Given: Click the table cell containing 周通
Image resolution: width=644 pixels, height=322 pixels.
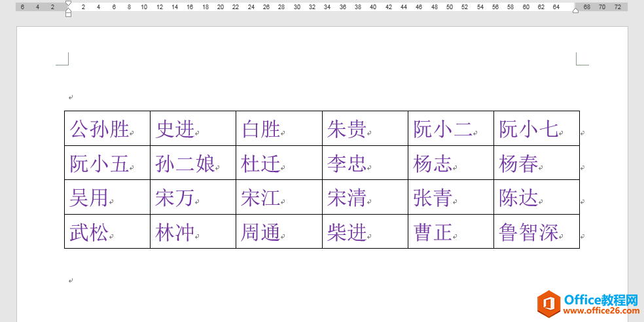Looking at the screenshot, I should (279, 231).
